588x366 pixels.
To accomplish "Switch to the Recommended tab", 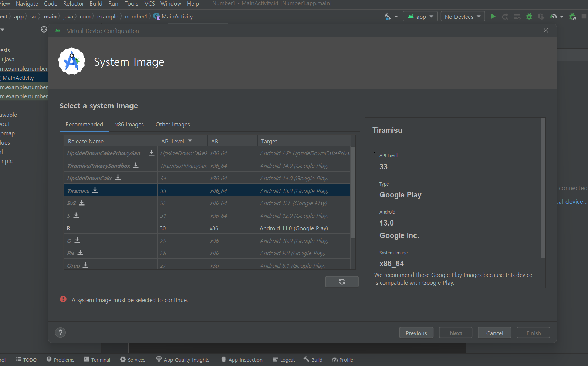I will pyautogui.click(x=84, y=125).
